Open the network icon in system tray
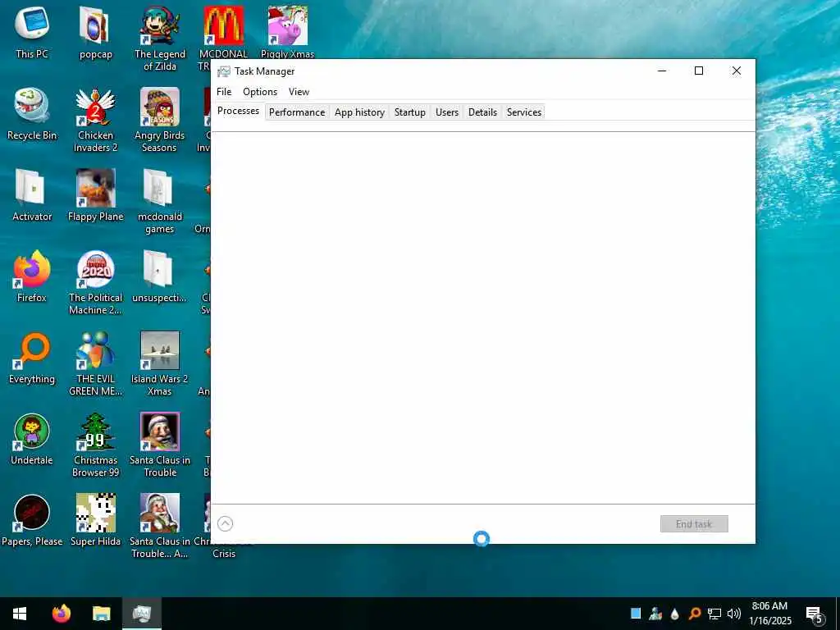Image resolution: width=840 pixels, height=630 pixels. (714, 614)
